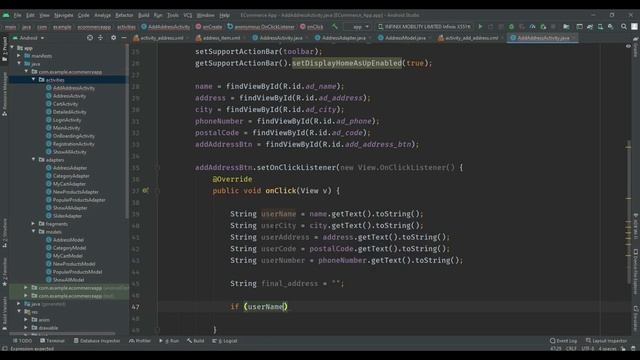
Task: Place cursor in line 47 if statement
Action: 259,307
